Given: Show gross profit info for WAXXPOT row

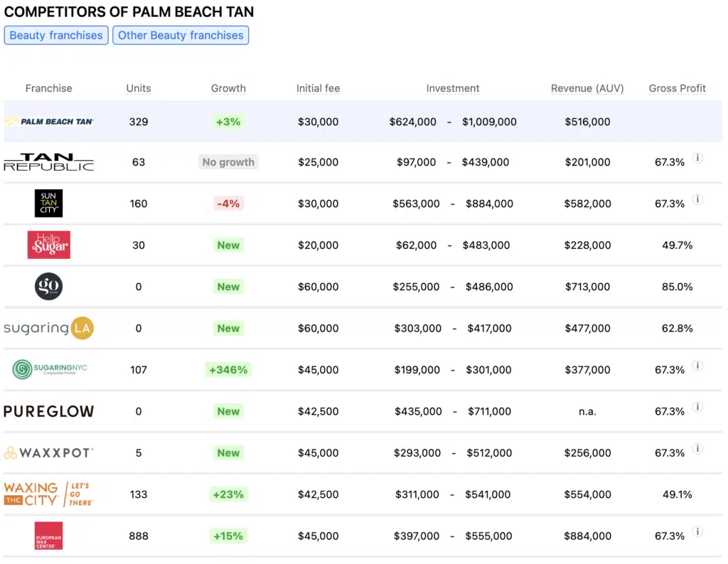Looking at the screenshot, I should [697, 448].
